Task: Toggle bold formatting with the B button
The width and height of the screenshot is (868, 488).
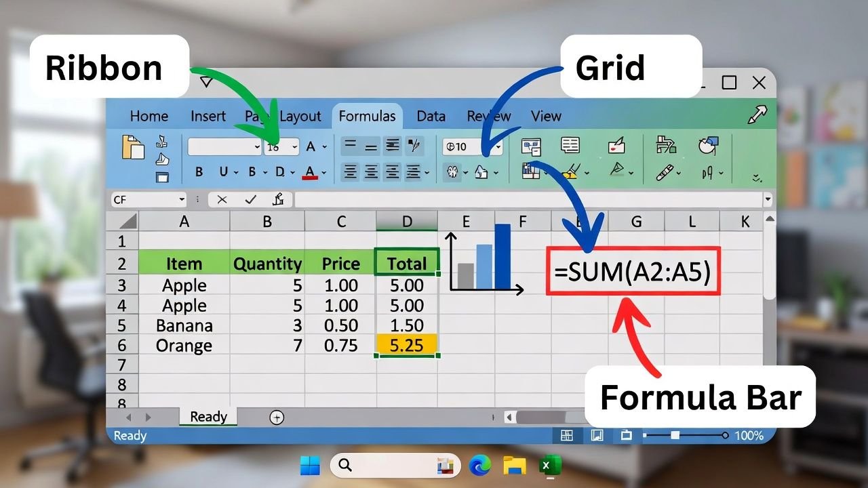Action: click(199, 172)
